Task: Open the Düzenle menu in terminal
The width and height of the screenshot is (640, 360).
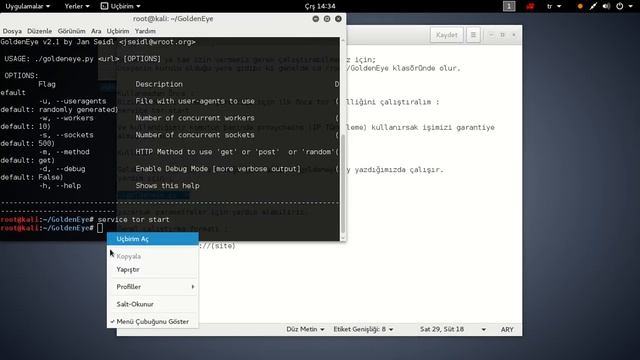Action: (40, 31)
